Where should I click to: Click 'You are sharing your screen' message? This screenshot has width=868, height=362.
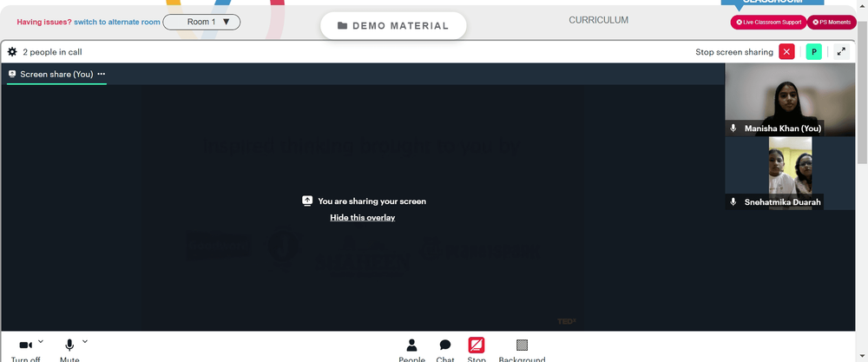372,201
